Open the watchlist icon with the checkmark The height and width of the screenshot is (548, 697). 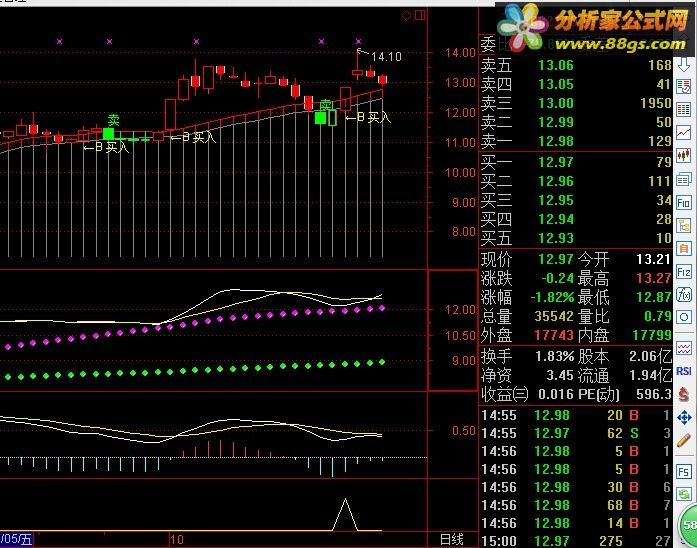pyautogui.click(x=684, y=86)
